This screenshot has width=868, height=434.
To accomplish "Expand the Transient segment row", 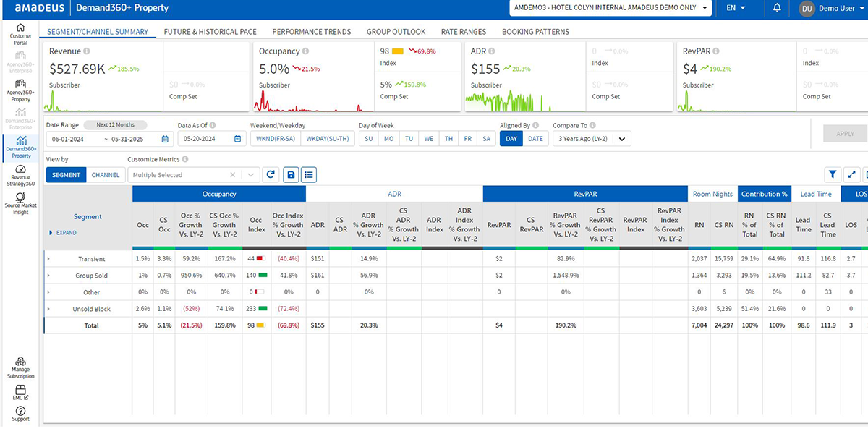I will pos(48,259).
